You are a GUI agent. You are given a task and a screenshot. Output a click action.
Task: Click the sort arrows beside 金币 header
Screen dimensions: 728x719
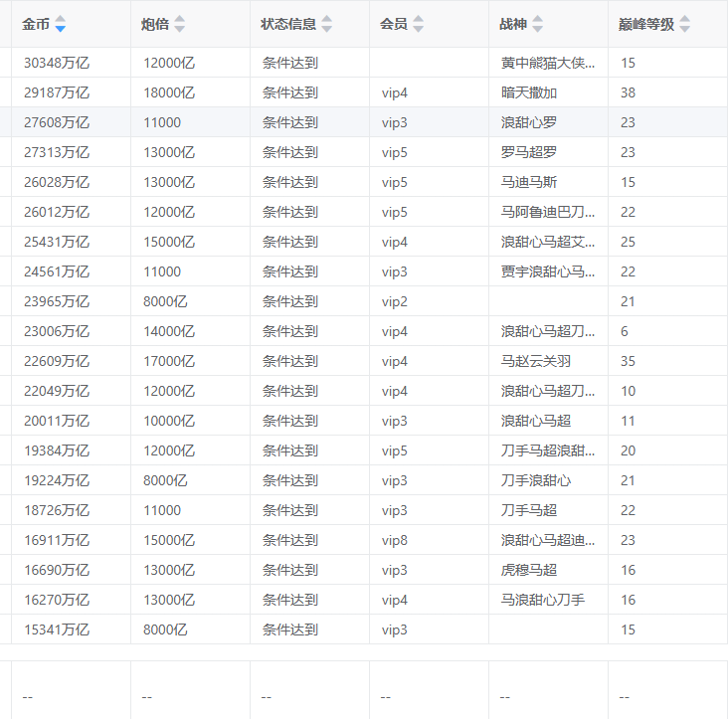pos(60,24)
